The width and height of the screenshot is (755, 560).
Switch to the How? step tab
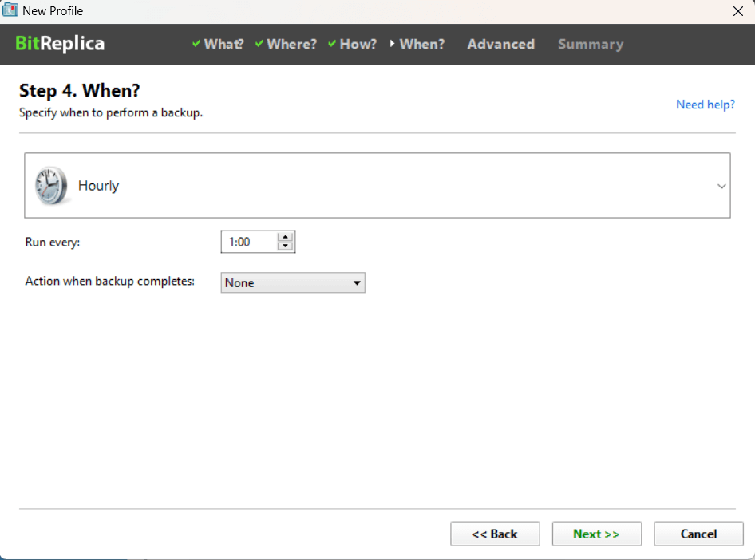click(353, 44)
